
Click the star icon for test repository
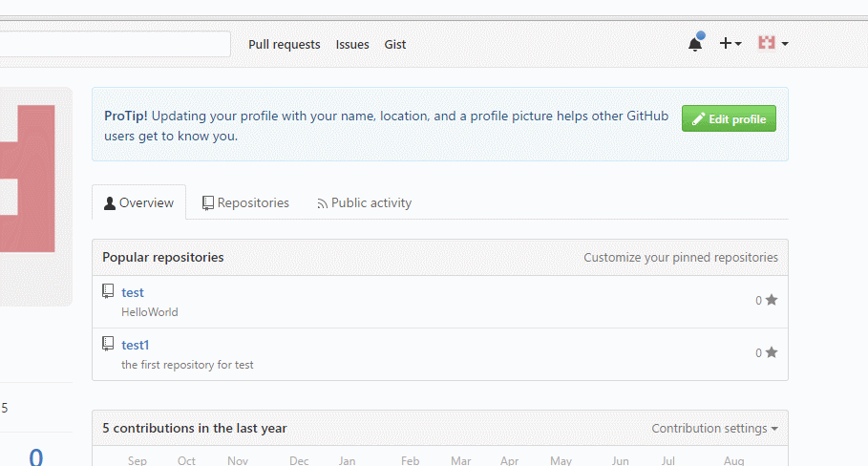point(772,300)
